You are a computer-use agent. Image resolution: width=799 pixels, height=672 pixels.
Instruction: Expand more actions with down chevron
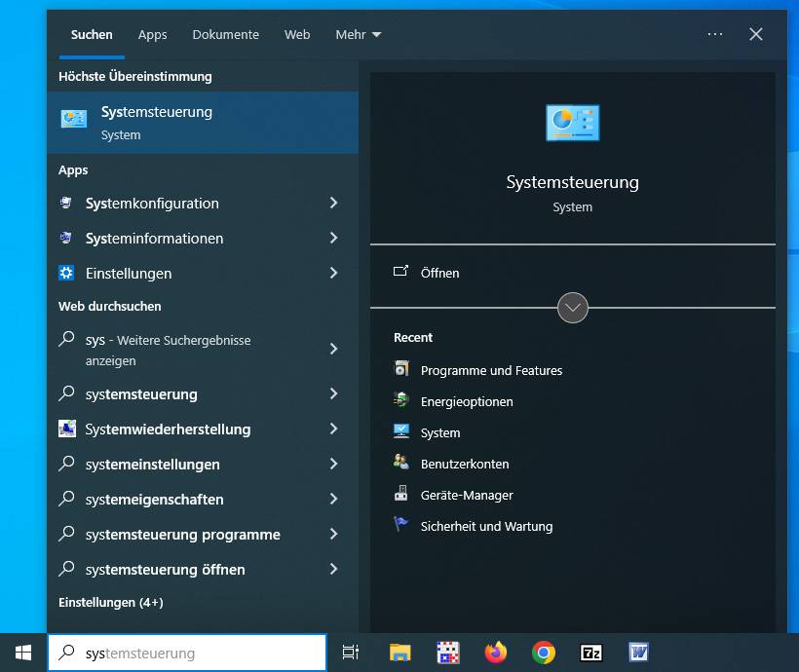click(x=573, y=308)
